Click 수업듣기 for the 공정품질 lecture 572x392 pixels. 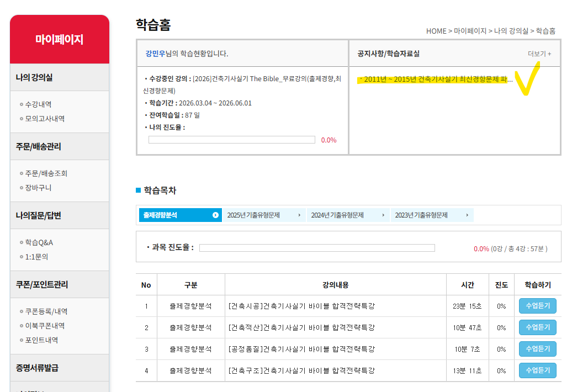[537, 349]
